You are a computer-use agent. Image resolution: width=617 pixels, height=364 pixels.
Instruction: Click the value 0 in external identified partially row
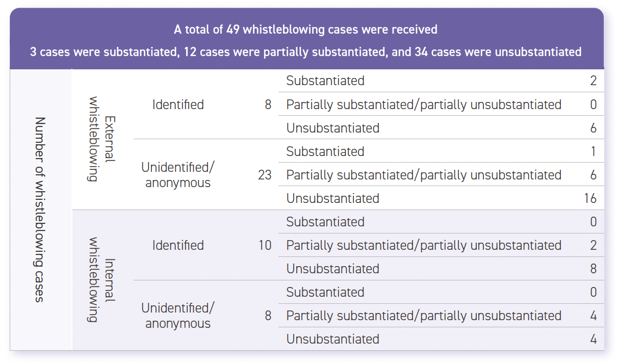593,105
